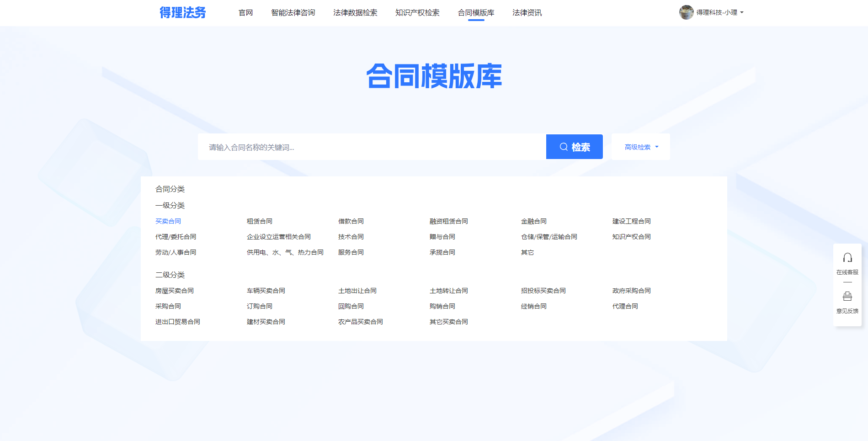Open 知识产权检索 in navigation
The height and width of the screenshot is (441, 868).
click(x=417, y=13)
